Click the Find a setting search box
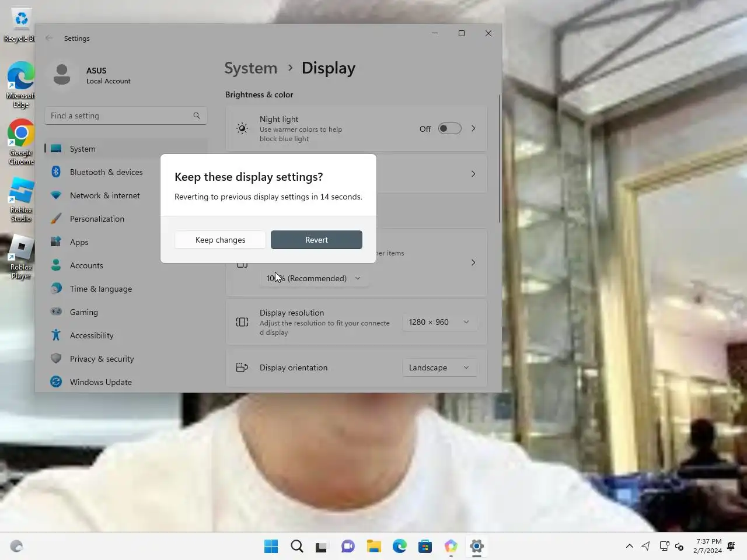The height and width of the screenshot is (560, 747). (126, 116)
